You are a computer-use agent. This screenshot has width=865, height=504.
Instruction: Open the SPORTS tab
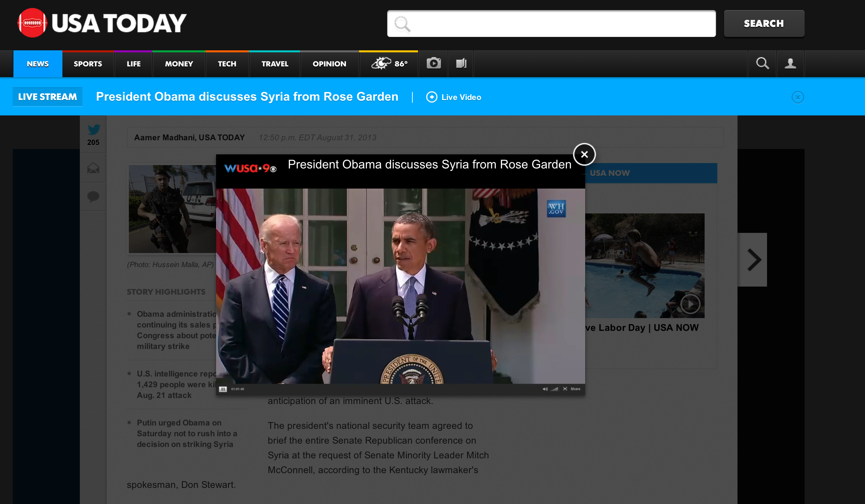[x=88, y=64]
